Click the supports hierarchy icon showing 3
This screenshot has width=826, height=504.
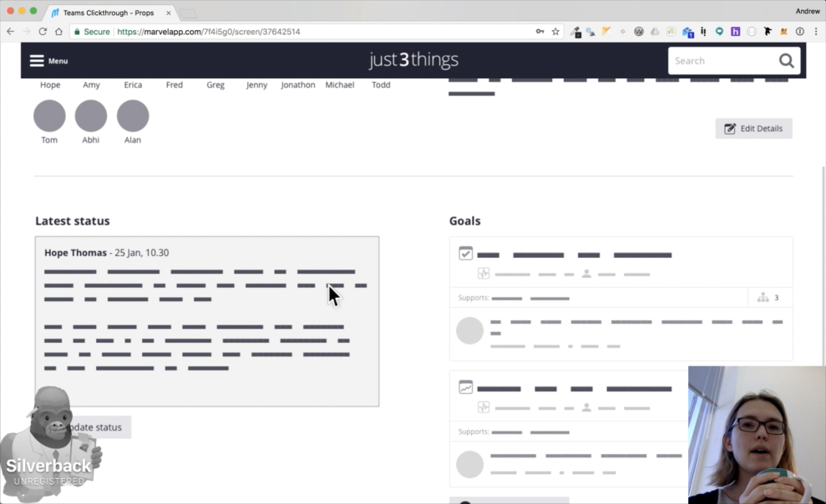[x=763, y=297]
